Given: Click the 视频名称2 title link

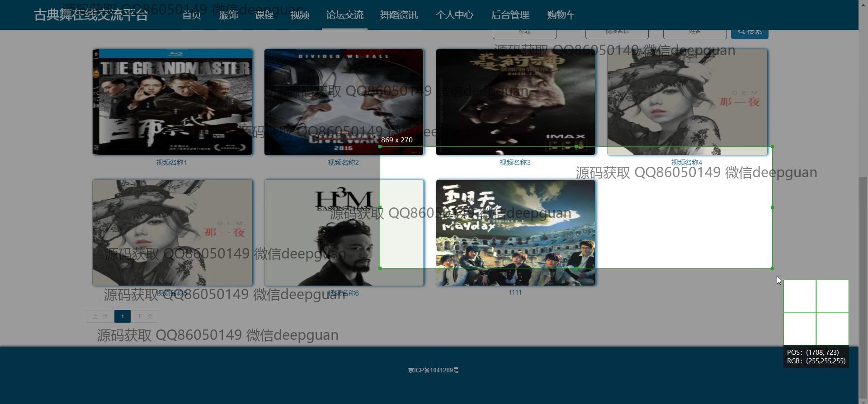Looking at the screenshot, I should [343, 163].
